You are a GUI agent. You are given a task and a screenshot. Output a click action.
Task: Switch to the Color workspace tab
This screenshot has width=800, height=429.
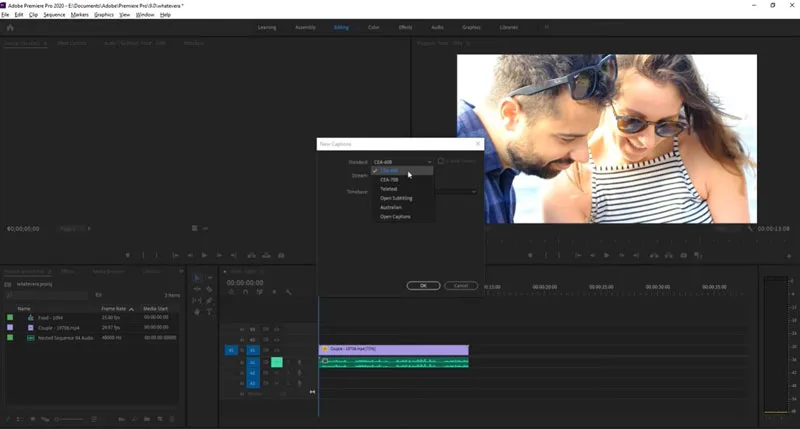373,28
